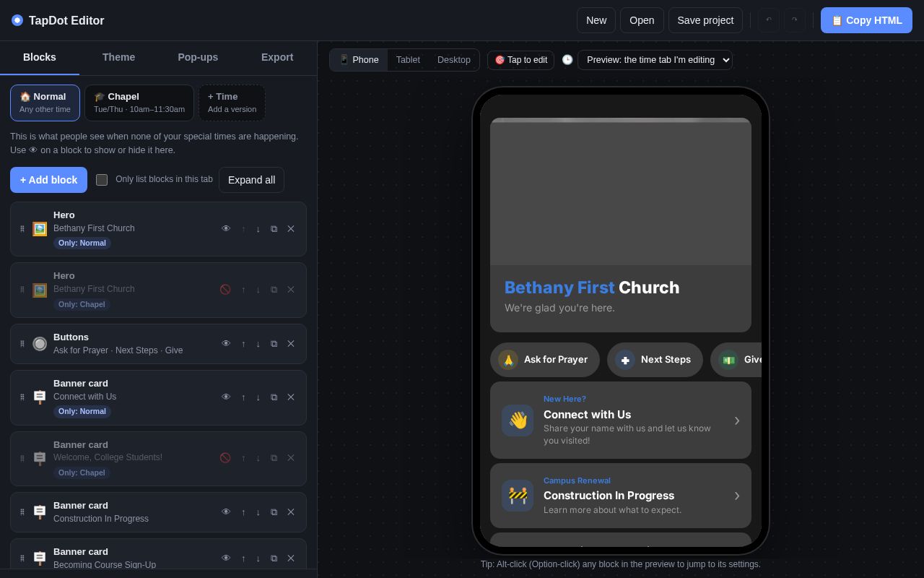Image resolution: width=924 pixels, height=578 pixels.
Task: Click the Ask for Prayer hands icon
Action: point(508,360)
